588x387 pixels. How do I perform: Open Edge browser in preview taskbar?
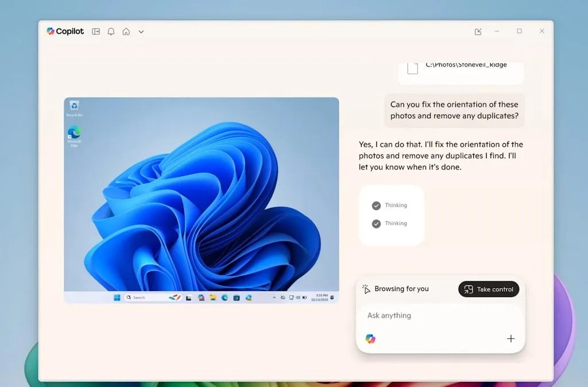[x=225, y=297]
